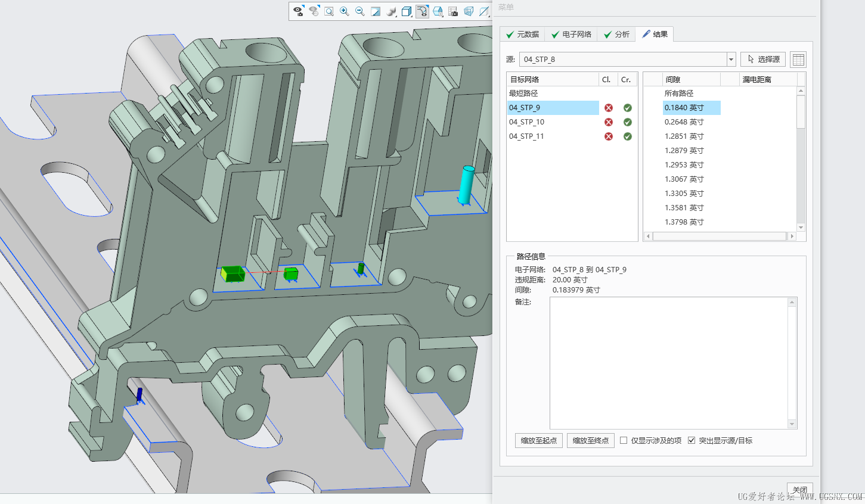Uncheck 突出显示源/目标 checkbox
This screenshot has width=865, height=504.
[x=692, y=441]
